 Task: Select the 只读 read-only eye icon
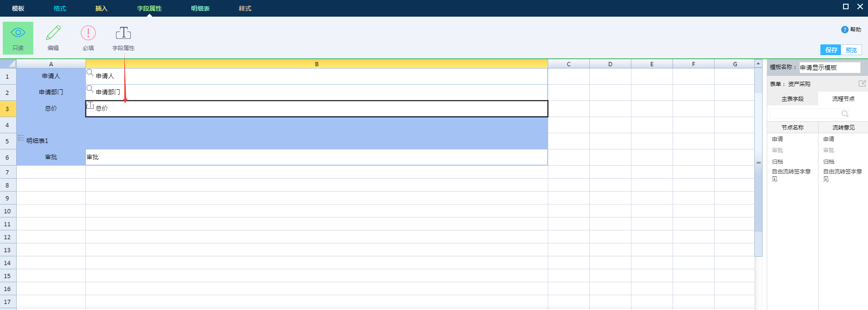point(18,33)
